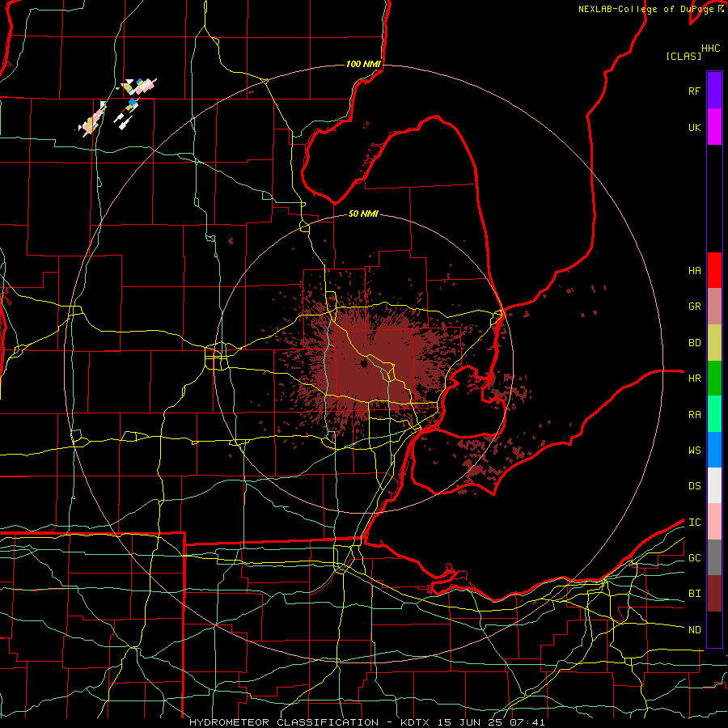Click the GC legend label

[x=694, y=558]
